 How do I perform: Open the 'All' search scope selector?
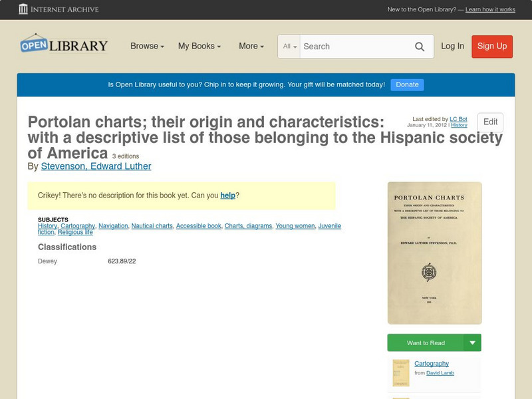coord(290,47)
